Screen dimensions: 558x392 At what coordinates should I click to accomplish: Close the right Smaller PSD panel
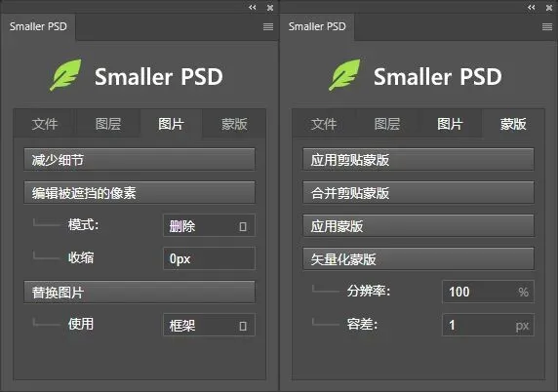pyautogui.click(x=549, y=8)
